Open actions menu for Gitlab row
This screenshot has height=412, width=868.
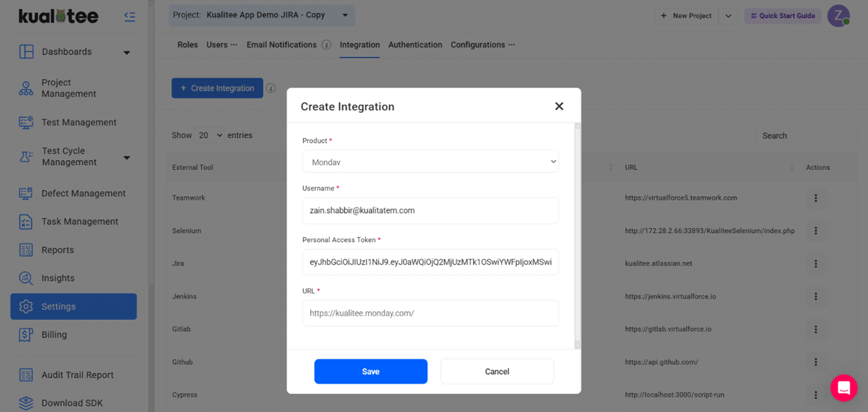816,329
